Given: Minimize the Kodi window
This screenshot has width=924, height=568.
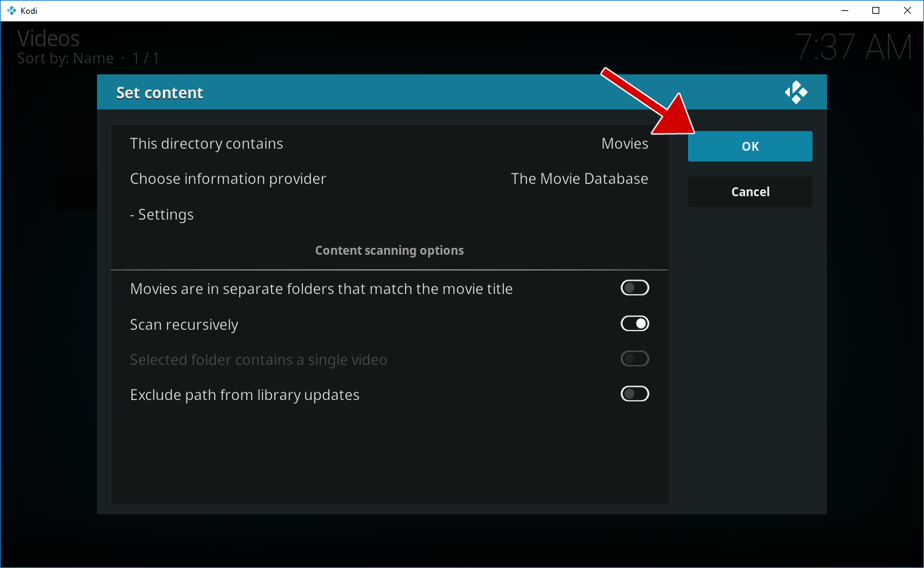Looking at the screenshot, I should (x=844, y=10).
